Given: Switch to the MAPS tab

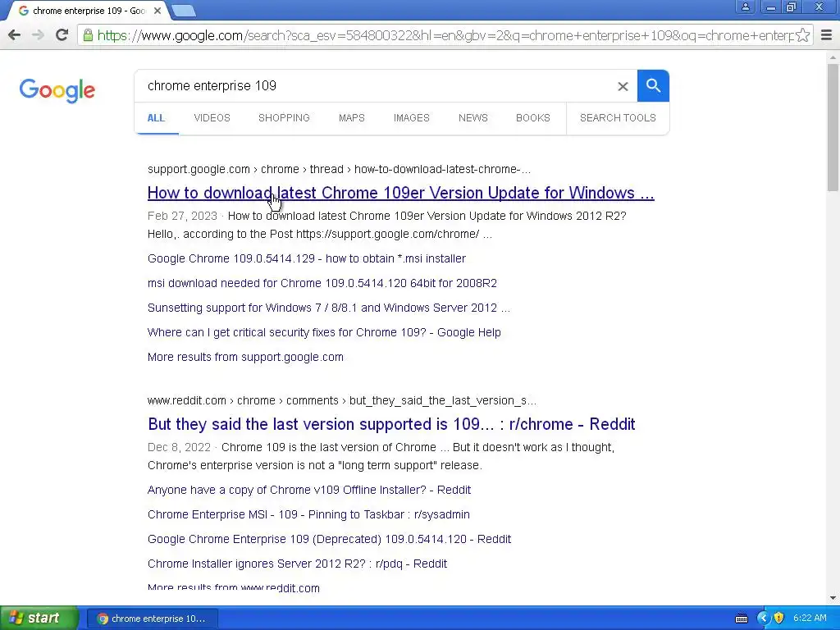Looking at the screenshot, I should 351,118.
